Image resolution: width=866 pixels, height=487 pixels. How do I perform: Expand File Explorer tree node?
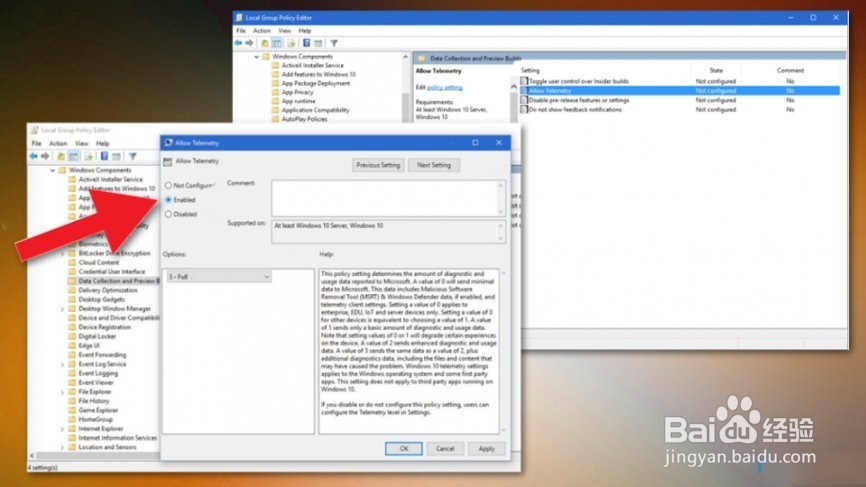62,392
